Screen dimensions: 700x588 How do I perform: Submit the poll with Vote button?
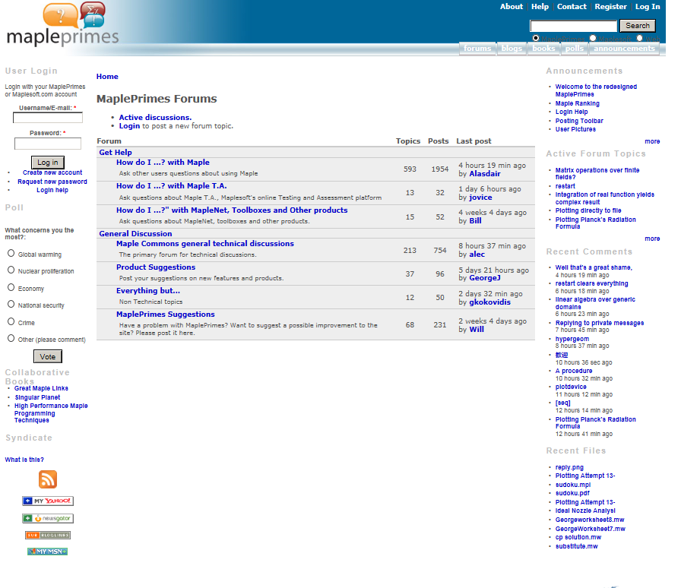click(48, 356)
